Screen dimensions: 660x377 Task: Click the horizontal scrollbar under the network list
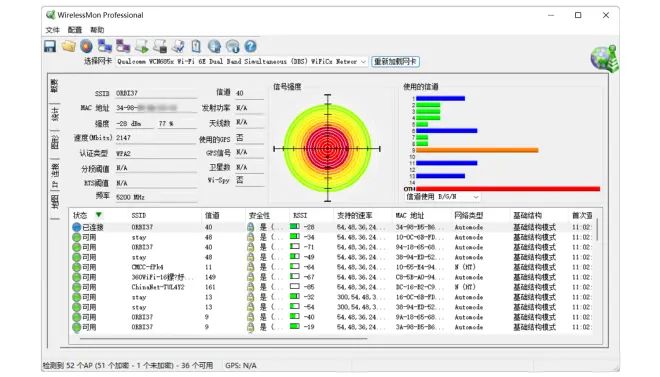224,338
